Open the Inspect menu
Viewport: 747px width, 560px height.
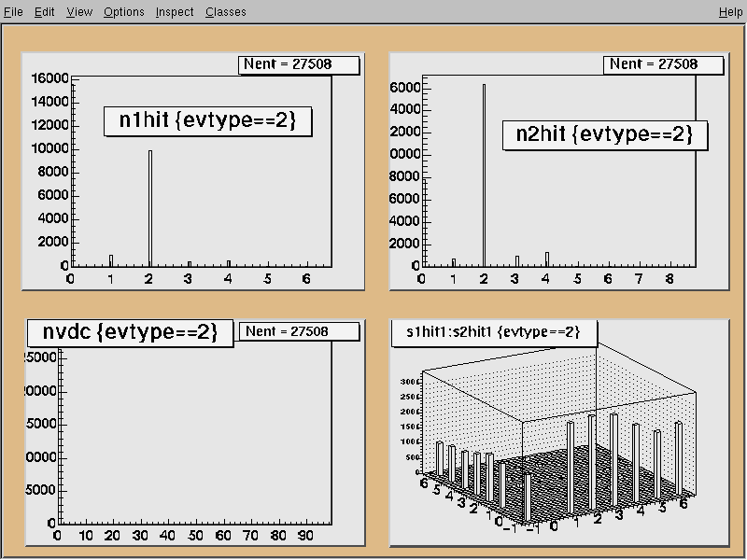pos(175,11)
